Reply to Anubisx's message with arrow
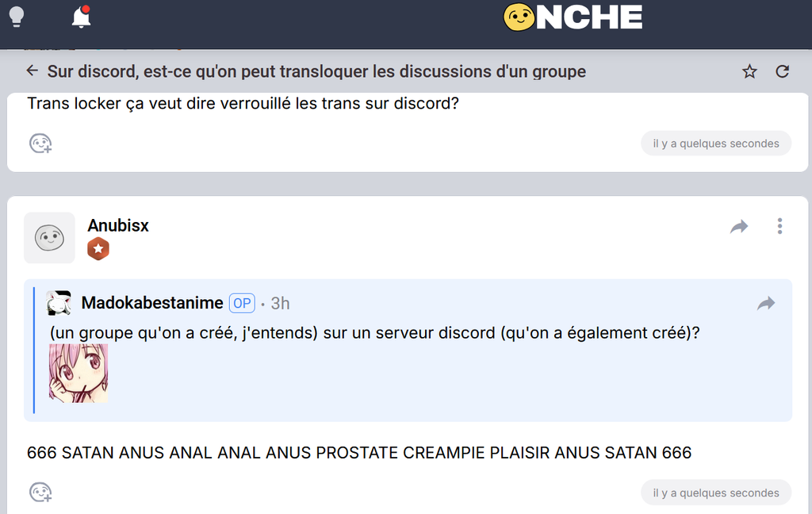This screenshot has height=514, width=812. [739, 226]
